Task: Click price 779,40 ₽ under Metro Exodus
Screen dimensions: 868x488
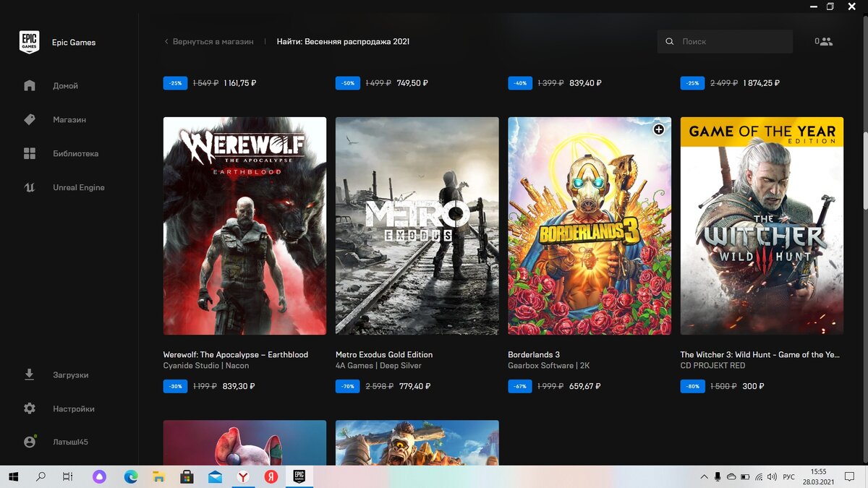Action: point(415,387)
